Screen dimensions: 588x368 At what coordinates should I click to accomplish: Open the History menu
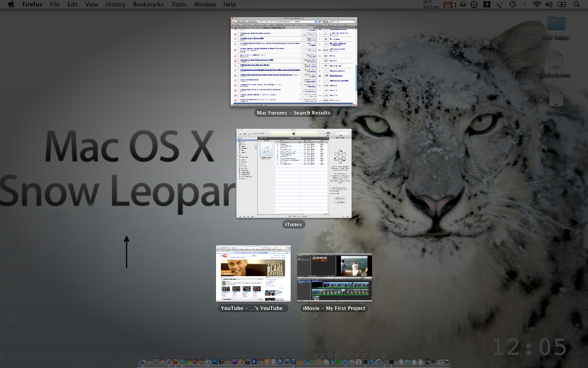click(116, 4)
